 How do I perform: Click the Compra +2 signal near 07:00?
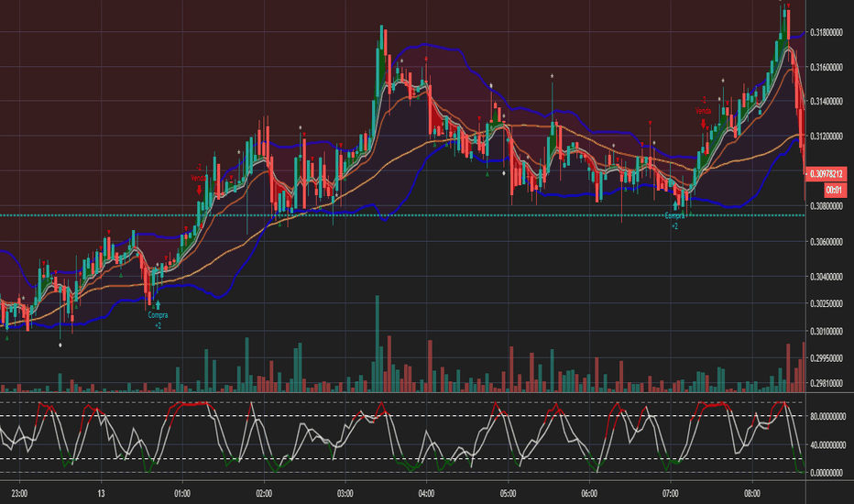[674, 216]
